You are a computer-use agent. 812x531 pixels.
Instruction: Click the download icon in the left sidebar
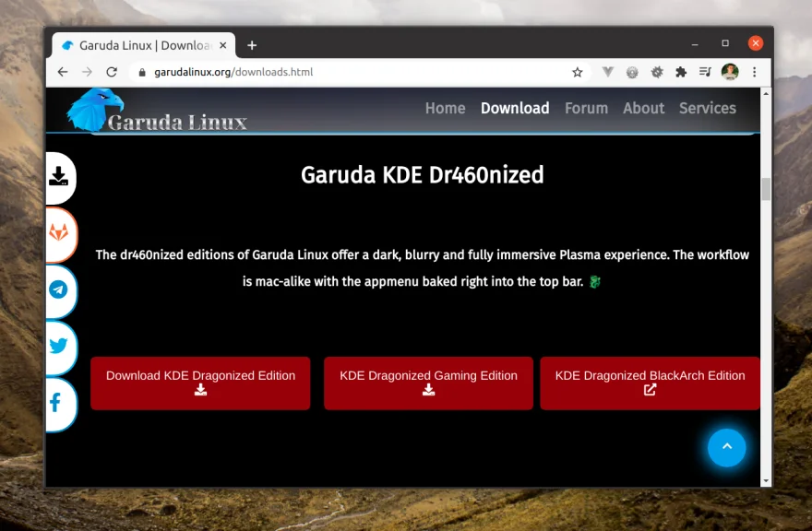point(58,178)
